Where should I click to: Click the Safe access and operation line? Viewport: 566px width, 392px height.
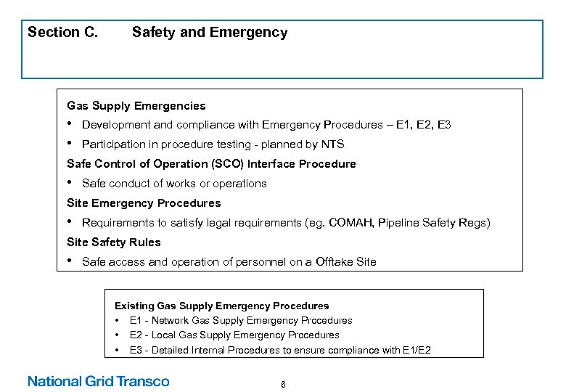[229, 262]
